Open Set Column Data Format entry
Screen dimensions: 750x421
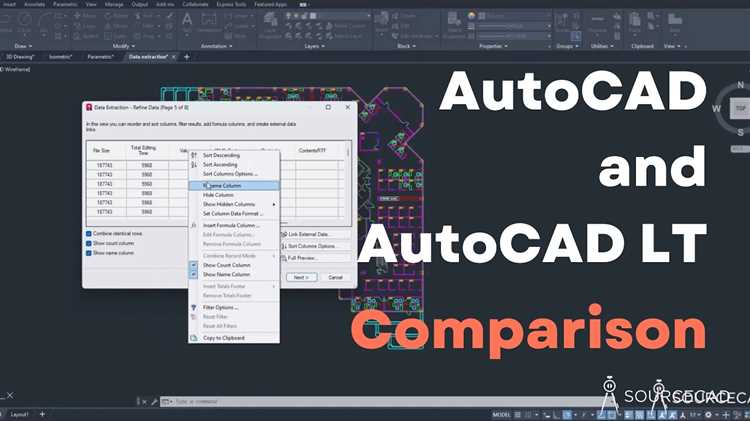tap(233, 214)
